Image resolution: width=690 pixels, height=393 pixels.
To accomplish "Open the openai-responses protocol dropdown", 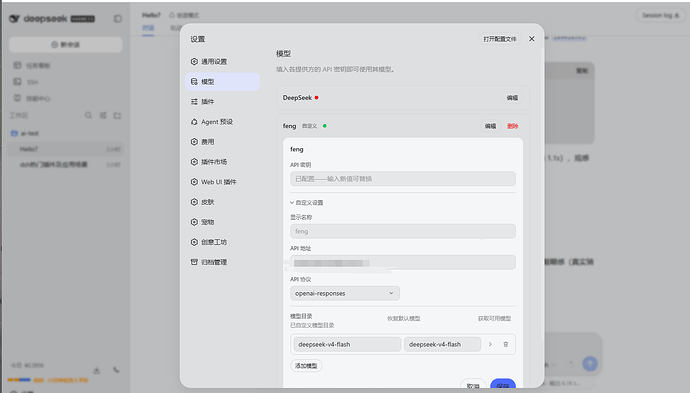I will point(345,293).
